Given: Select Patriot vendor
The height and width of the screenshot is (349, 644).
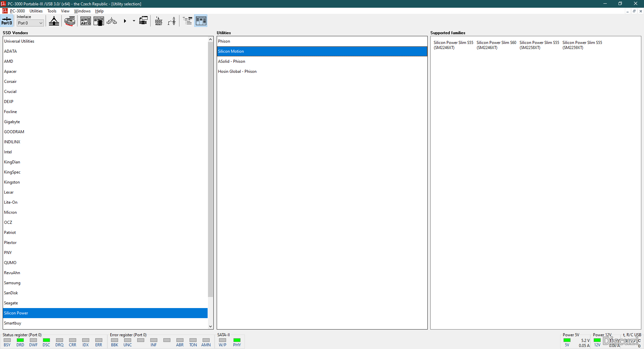Looking at the screenshot, I should pos(105,233).
